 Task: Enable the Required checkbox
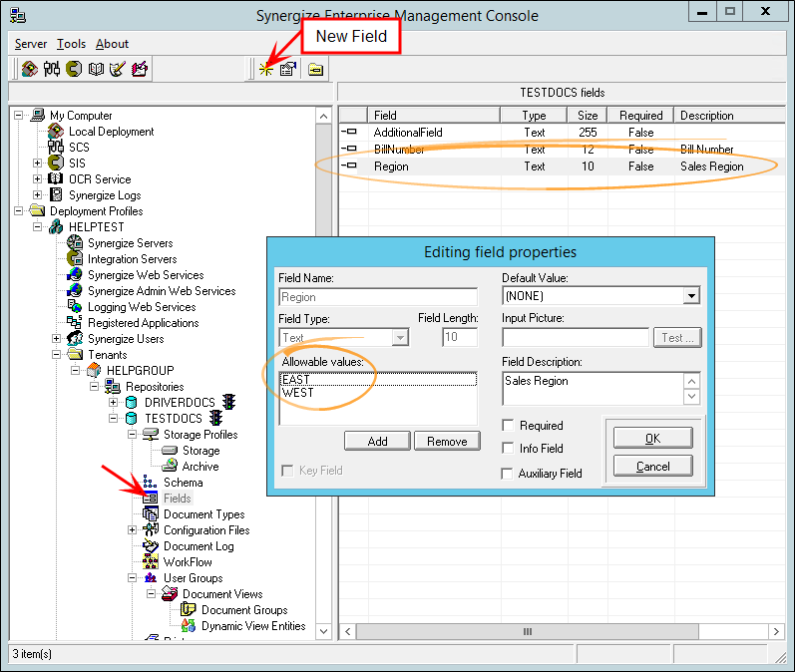(x=508, y=425)
